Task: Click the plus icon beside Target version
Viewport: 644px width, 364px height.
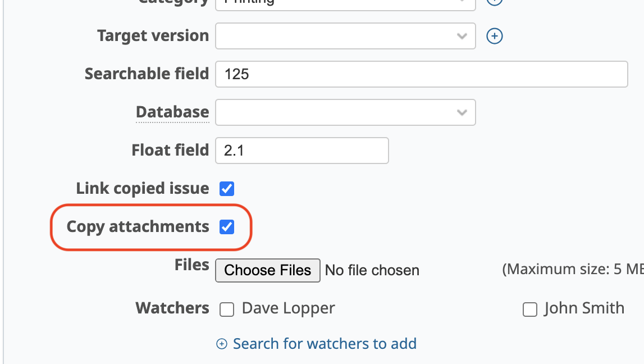Action: [x=494, y=37]
